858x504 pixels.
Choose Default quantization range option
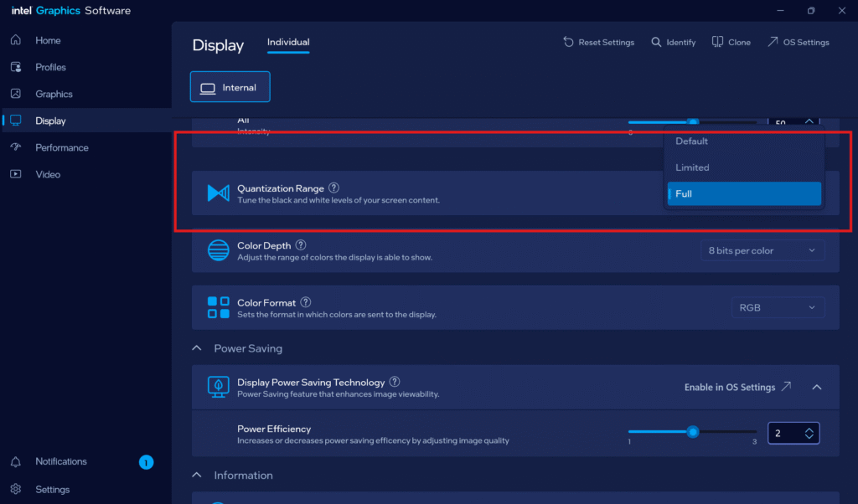744,141
